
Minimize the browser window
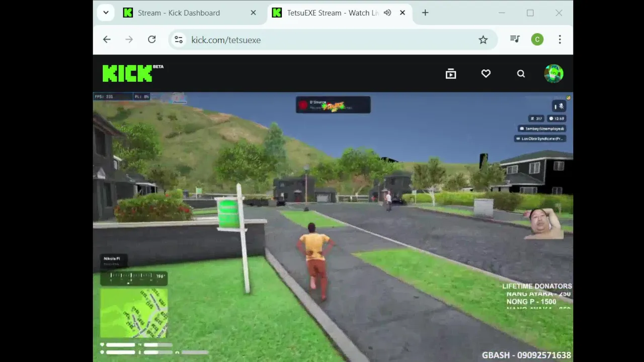502,13
